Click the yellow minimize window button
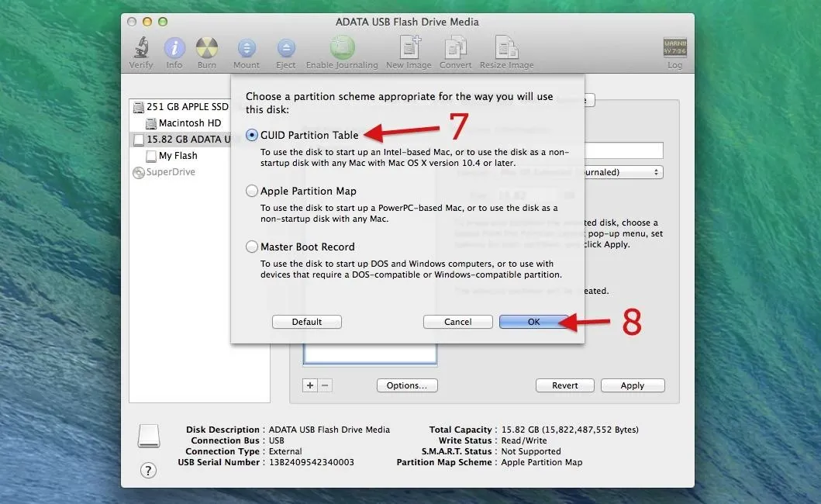The image size is (821, 504). (x=147, y=22)
